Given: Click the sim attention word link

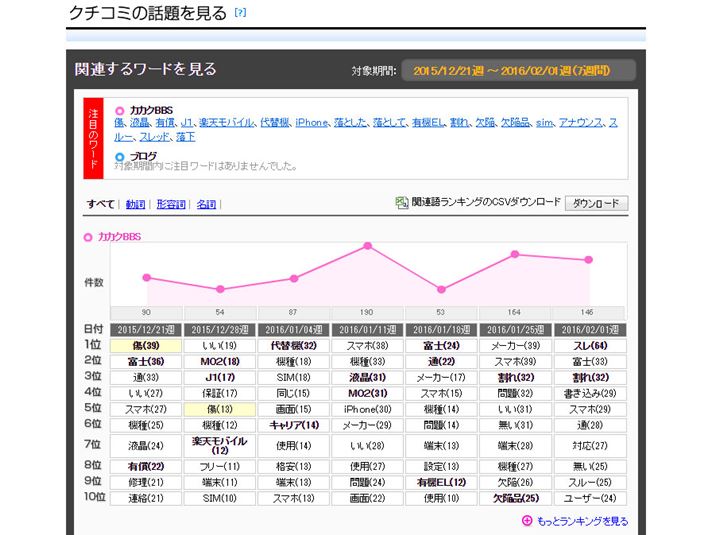Looking at the screenshot, I should tap(544, 122).
